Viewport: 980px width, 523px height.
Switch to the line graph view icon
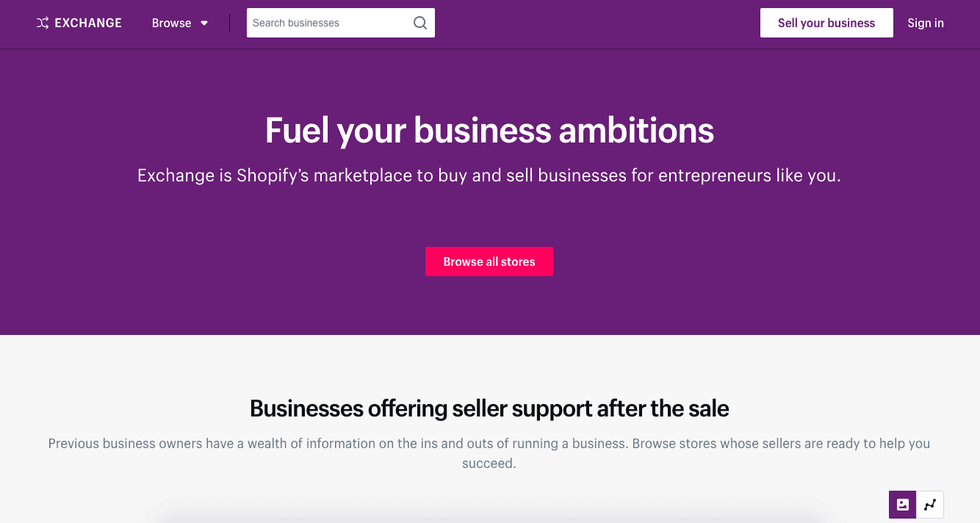(930, 505)
